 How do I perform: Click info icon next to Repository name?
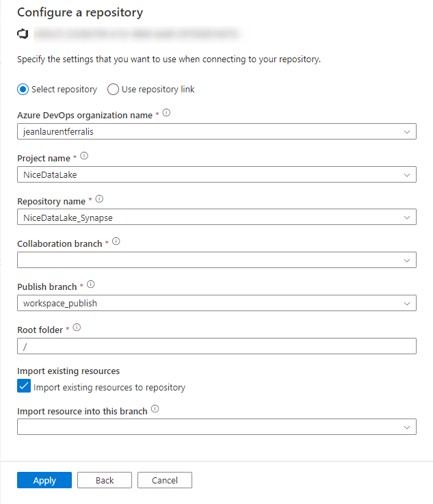99,199
